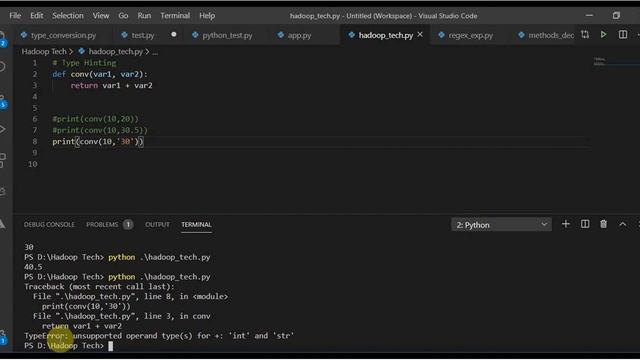Close the hadoop_tech.py tab
This screenshot has height=360, width=640.
coord(420,35)
